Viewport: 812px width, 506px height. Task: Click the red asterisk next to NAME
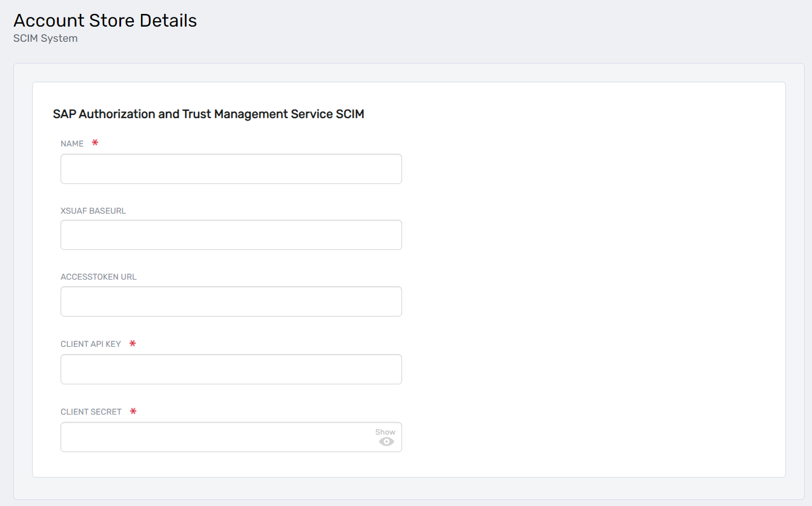95,143
